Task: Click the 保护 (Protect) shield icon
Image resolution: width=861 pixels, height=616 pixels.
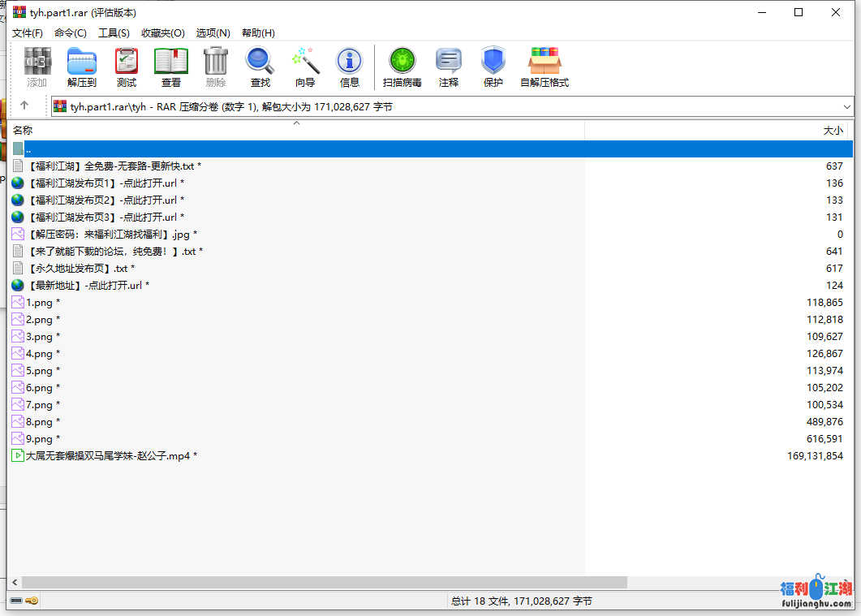Action: (x=493, y=67)
